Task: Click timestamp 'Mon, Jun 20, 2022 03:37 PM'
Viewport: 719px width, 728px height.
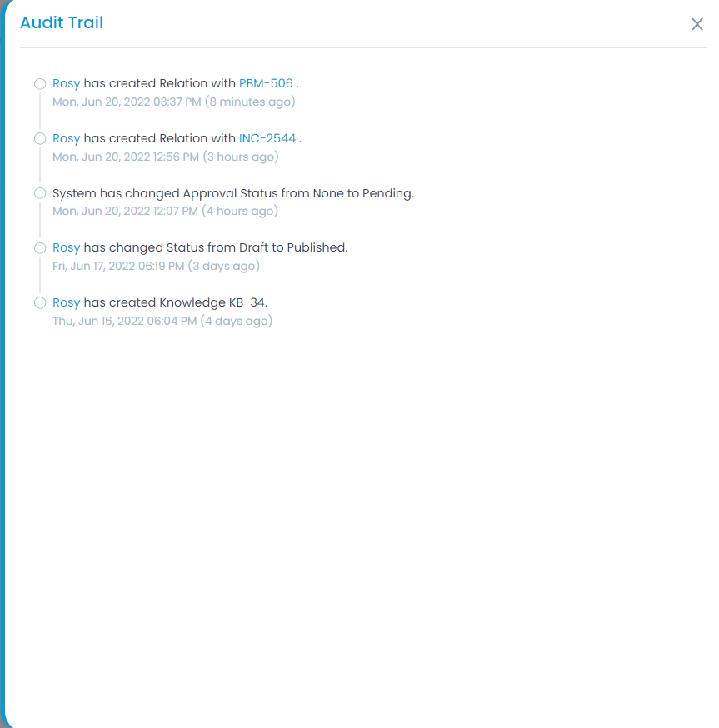Action: pos(127,102)
